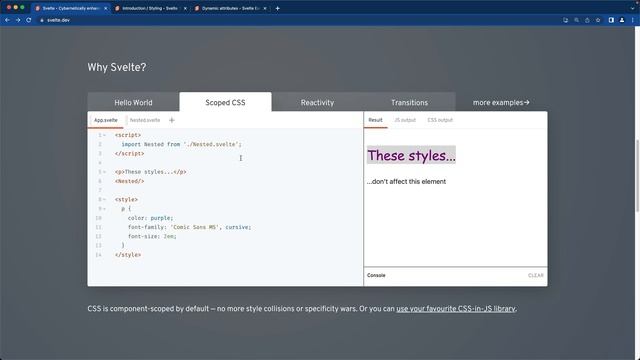
Task: Click the font-size: 2em code line
Action: tap(152, 236)
